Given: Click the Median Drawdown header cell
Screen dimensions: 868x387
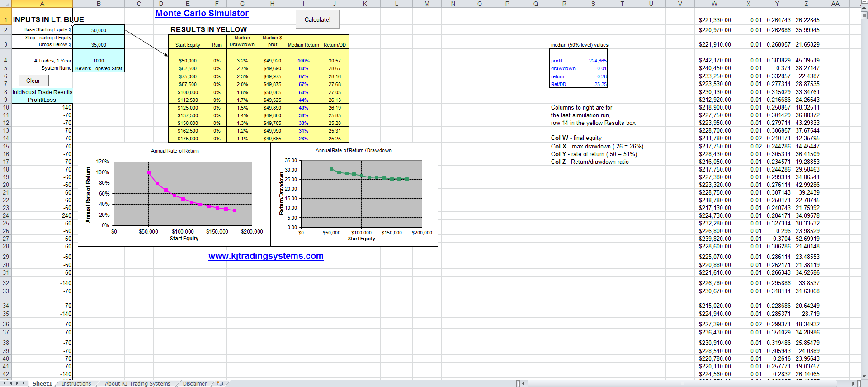Looking at the screenshot, I should point(242,41).
